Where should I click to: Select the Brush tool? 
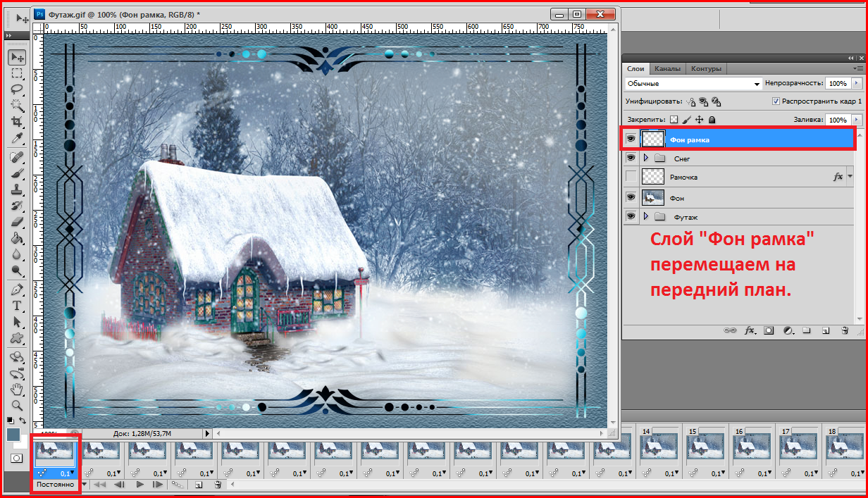(17, 173)
